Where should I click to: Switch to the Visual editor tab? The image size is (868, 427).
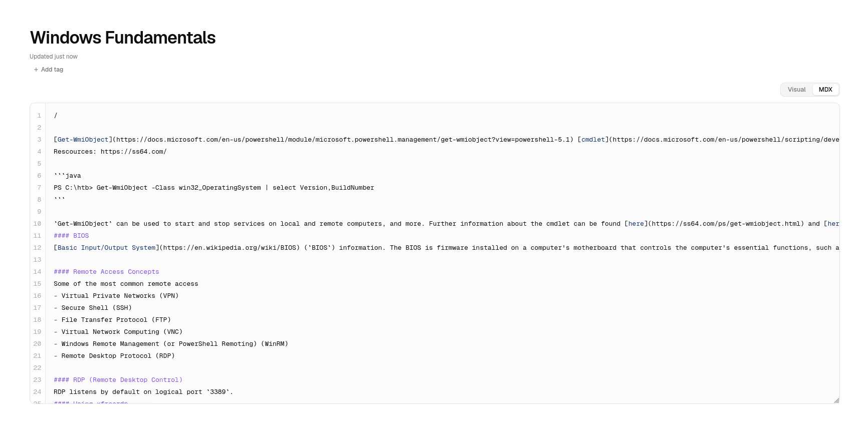click(x=796, y=90)
